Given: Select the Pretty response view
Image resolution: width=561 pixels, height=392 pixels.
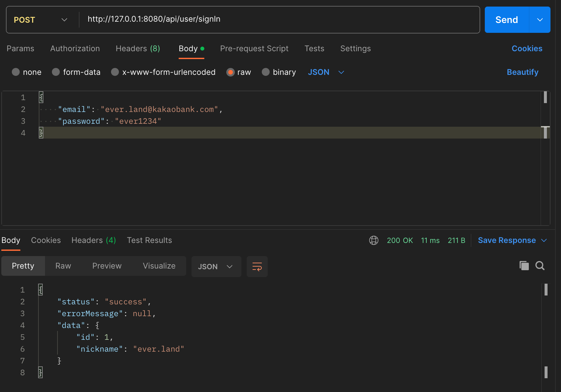Looking at the screenshot, I should tap(23, 266).
